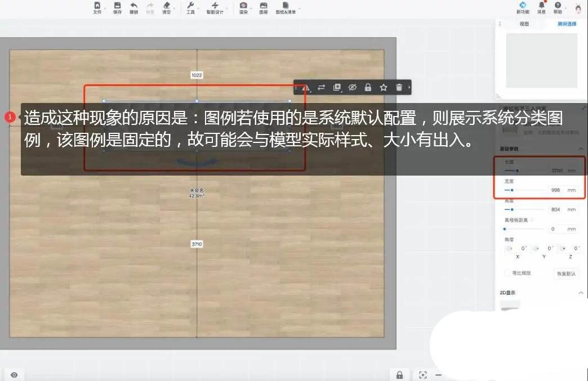
Task: Expand the Tools (工具) dropdown menu
Action: tap(190, 7)
